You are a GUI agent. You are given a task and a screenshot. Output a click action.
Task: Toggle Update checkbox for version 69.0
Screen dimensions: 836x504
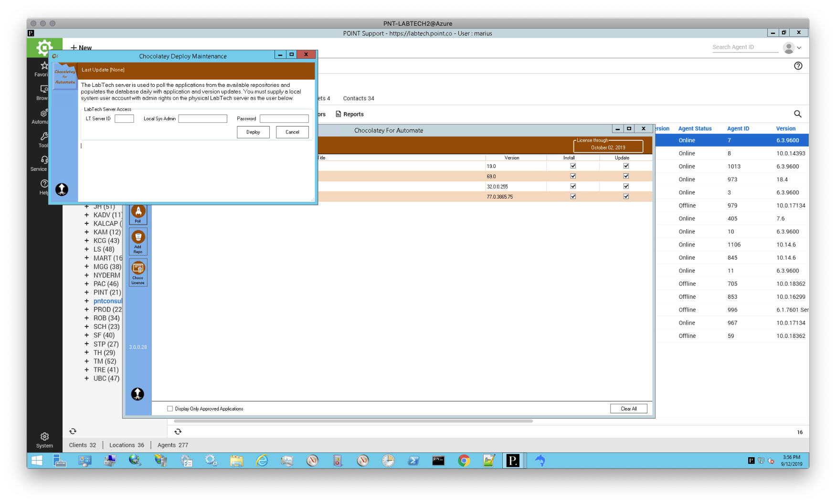point(626,176)
